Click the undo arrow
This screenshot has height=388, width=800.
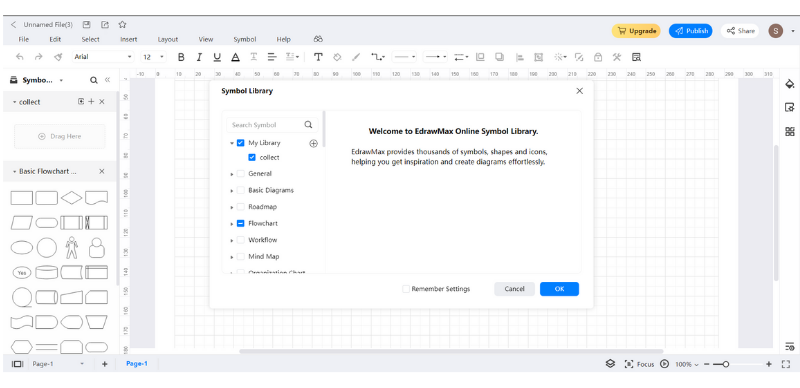19,57
